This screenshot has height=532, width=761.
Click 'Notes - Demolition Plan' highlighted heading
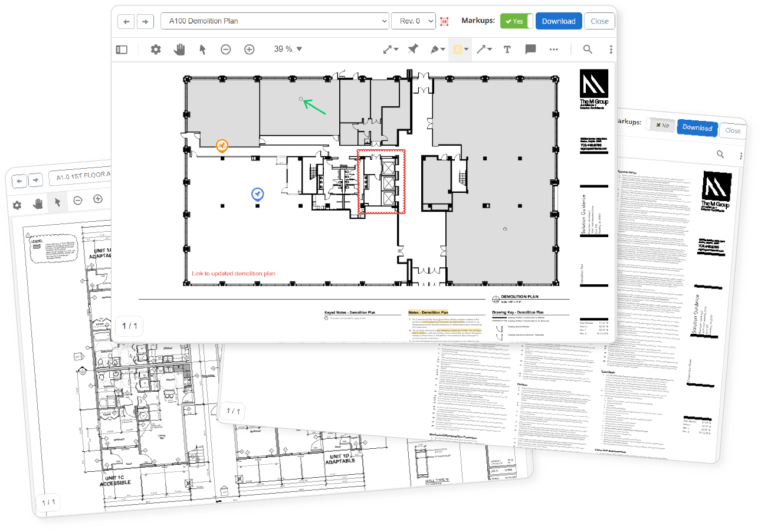tap(428, 312)
